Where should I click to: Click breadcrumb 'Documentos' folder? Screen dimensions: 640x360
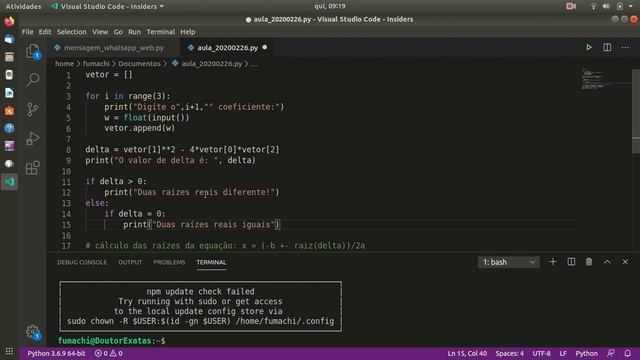[139, 64]
